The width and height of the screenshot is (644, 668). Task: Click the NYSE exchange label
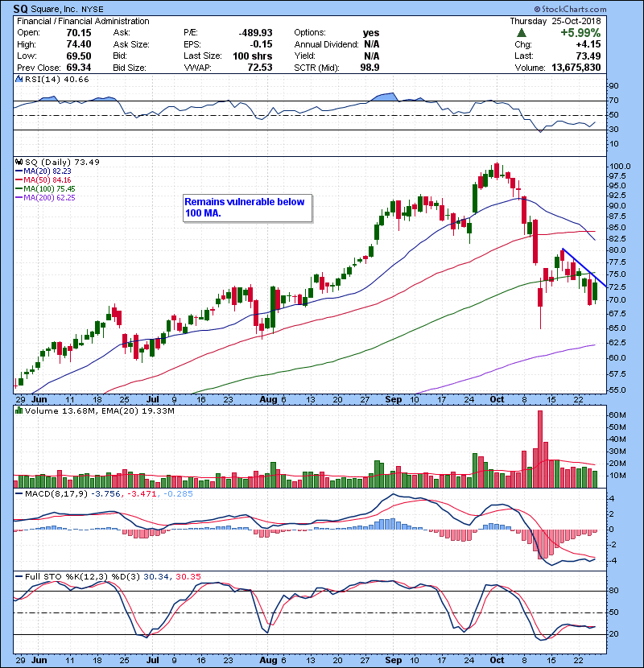pyautogui.click(x=92, y=10)
